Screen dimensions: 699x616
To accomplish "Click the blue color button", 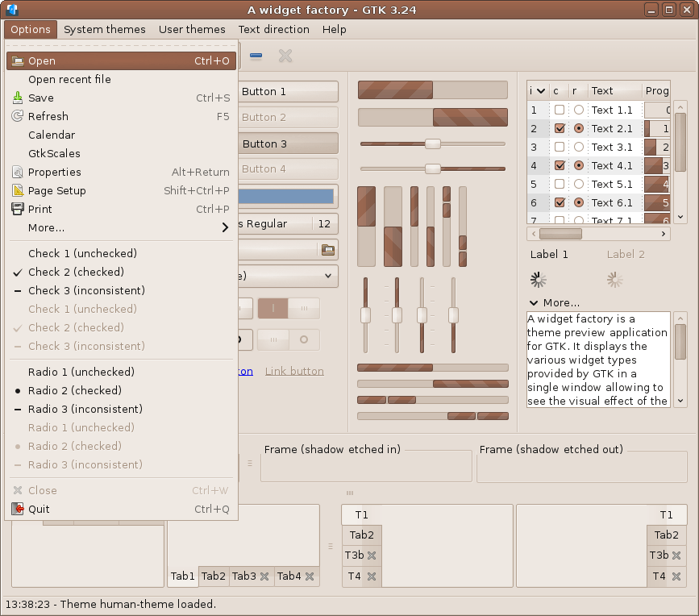I will coord(288,196).
